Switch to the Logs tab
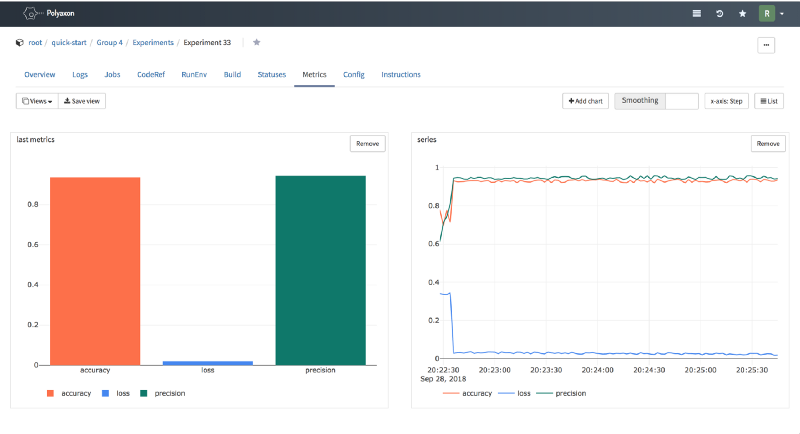Screen dimensions: 800x434 tap(80, 74)
